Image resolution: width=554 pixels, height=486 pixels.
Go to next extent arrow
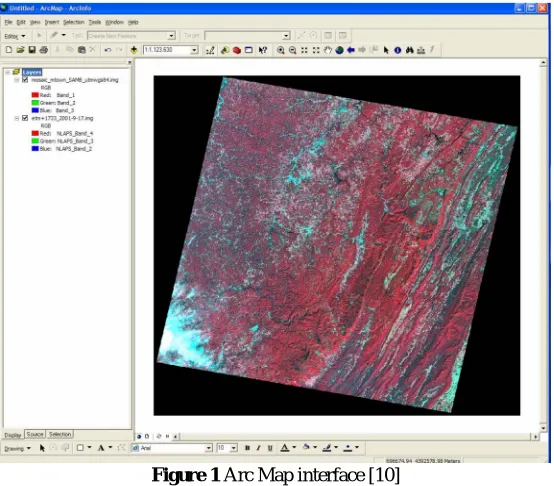pyautogui.click(x=362, y=50)
